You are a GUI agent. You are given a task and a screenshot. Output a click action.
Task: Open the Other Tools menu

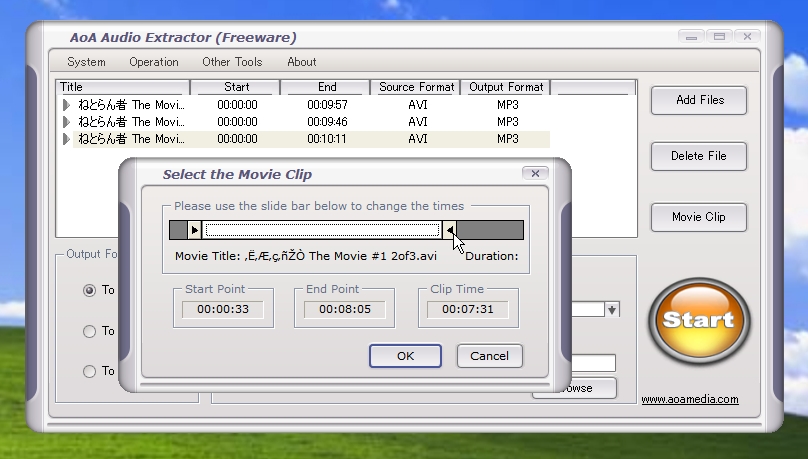[x=232, y=62]
